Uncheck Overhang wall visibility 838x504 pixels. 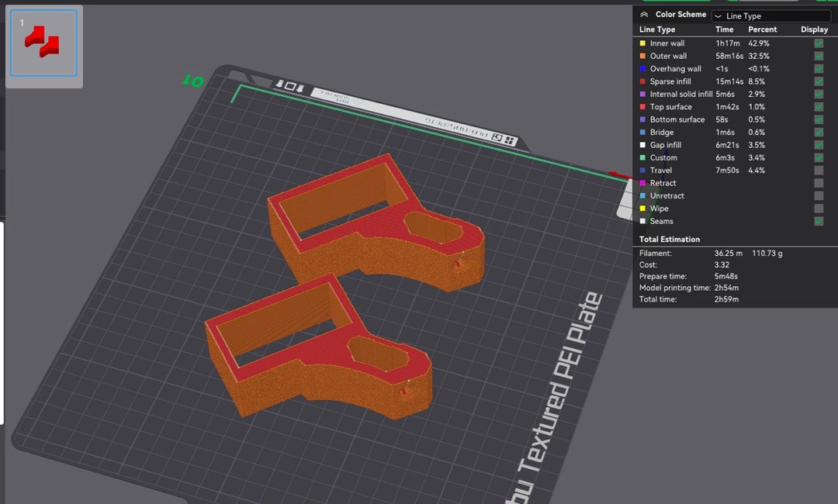click(x=819, y=68)
